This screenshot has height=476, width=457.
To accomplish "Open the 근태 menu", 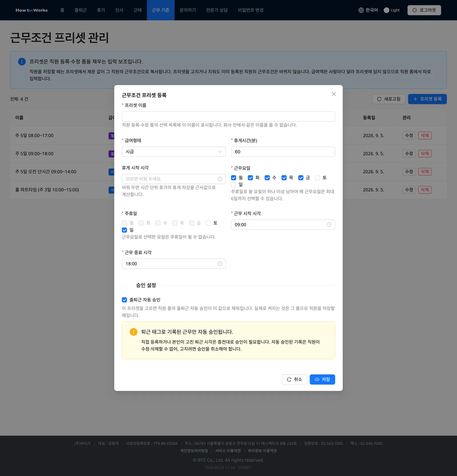I will (138, 10).
